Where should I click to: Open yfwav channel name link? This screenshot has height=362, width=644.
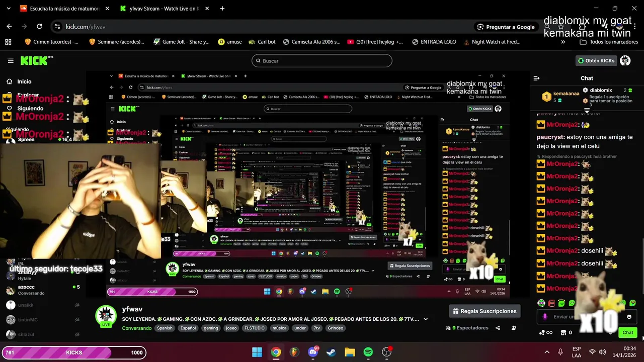(132, 309)
